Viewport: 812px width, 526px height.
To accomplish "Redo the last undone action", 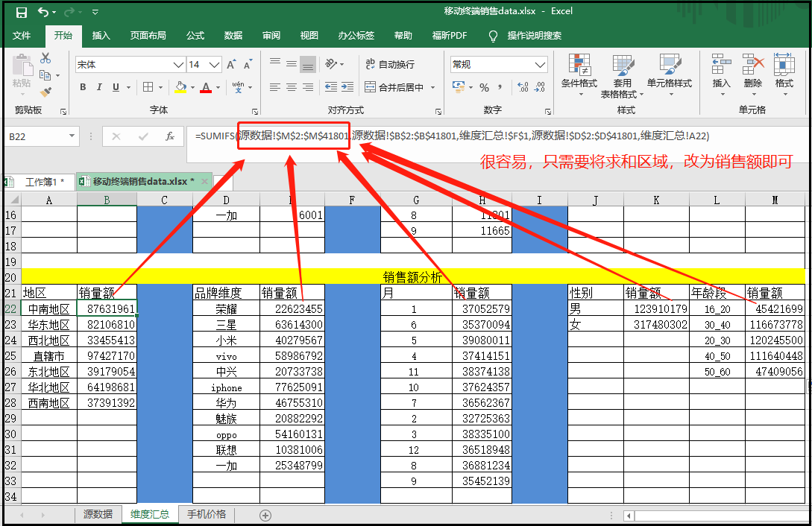I will point(69,12).
